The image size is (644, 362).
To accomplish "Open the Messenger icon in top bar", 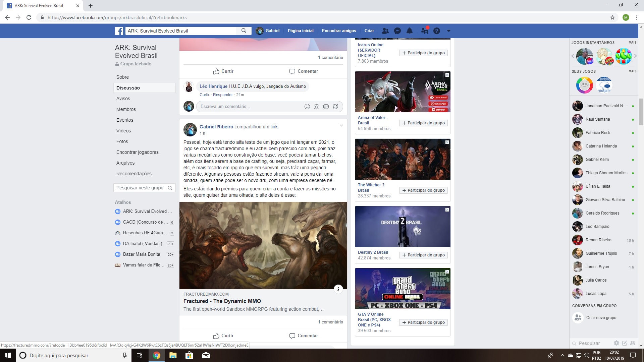I will 397,31.
